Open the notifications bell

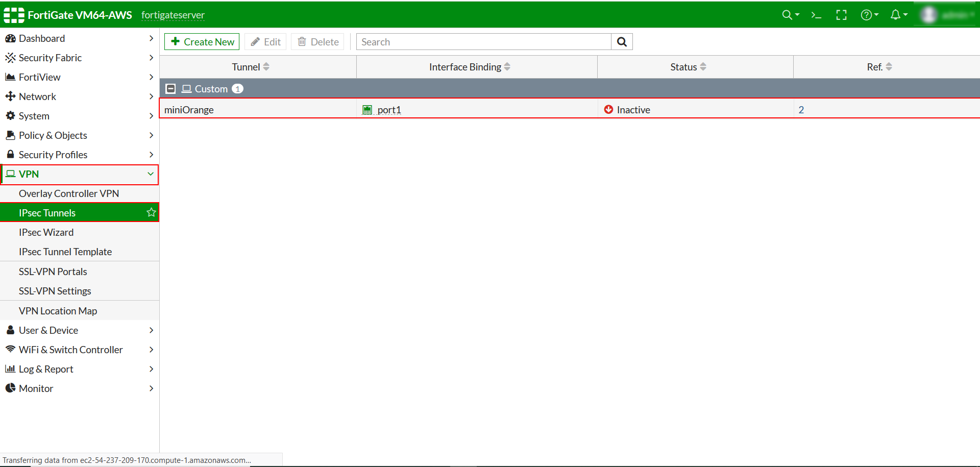pyautogui.click(x=897, y=15)
